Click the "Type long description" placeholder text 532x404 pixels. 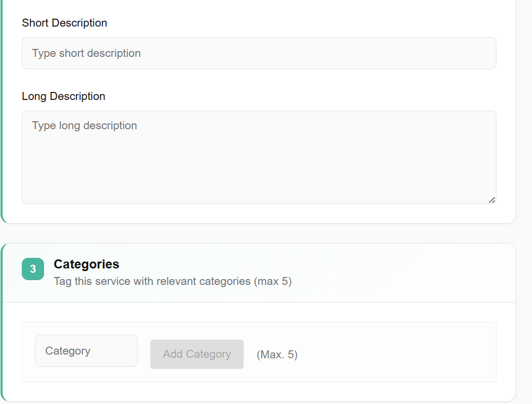[84, 125]
